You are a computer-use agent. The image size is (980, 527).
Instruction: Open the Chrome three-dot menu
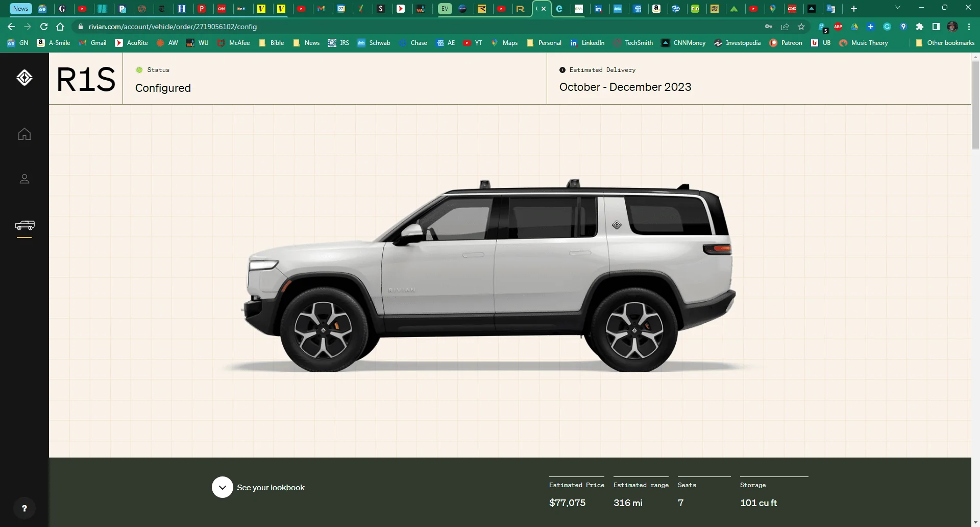pyautogui.click(x=969, y=27)
